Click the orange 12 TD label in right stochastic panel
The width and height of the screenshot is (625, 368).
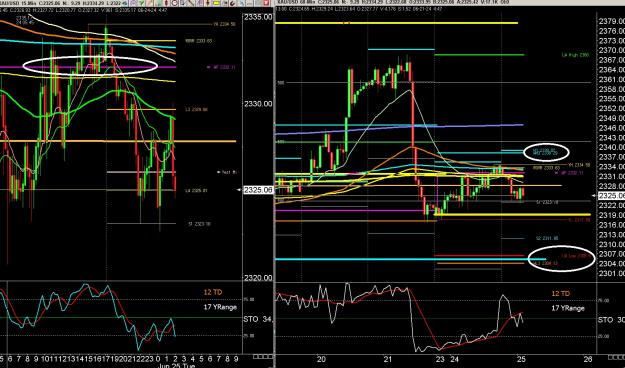(560, 293)
